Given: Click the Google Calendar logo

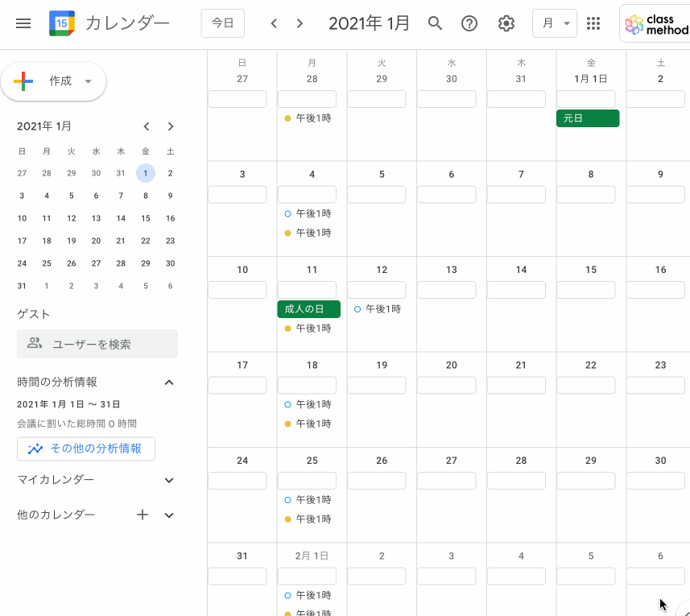Looking at the screenshot, I should (x=61, y=23).
